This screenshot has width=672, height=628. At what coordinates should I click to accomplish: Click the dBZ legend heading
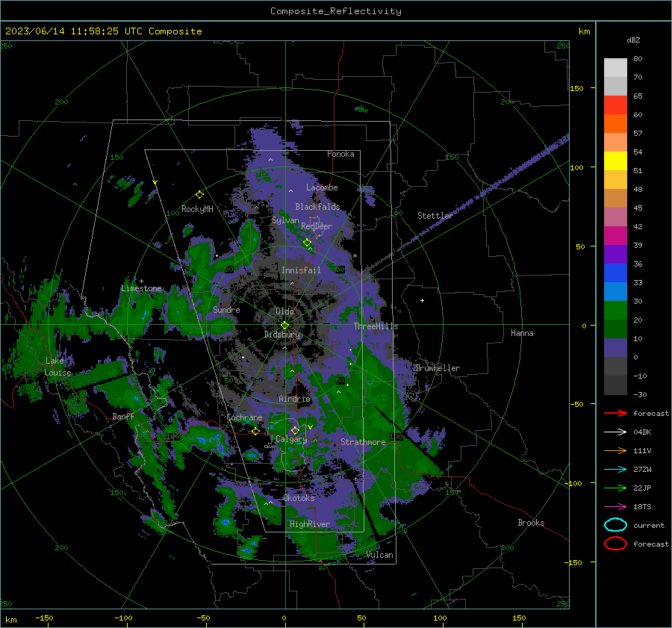click(633, 40)
